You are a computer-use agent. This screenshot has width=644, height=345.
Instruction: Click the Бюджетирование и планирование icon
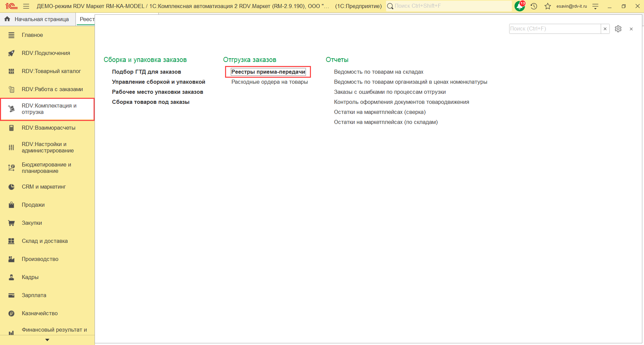click(x=11, y=168)
